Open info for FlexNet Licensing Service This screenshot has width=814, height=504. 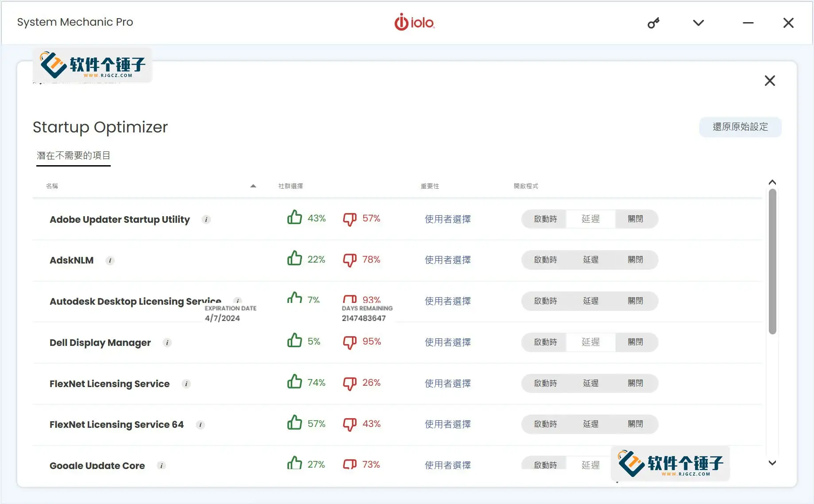186,384
